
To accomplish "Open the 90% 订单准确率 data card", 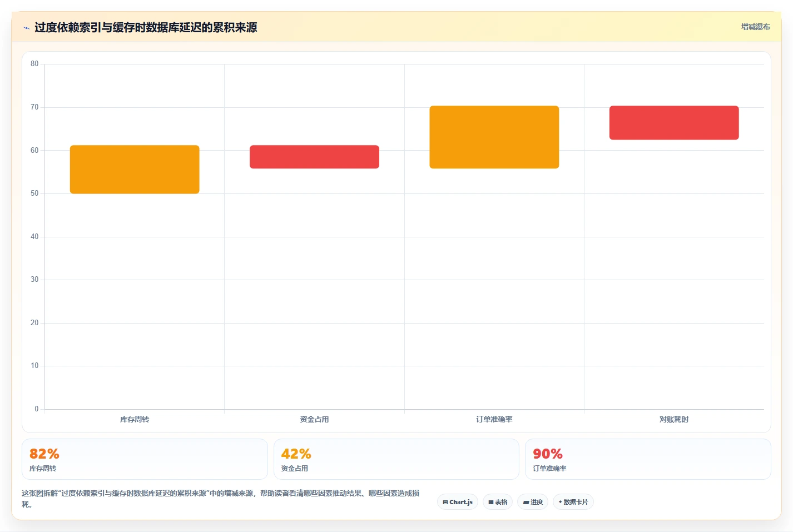I will pos(648,459).
